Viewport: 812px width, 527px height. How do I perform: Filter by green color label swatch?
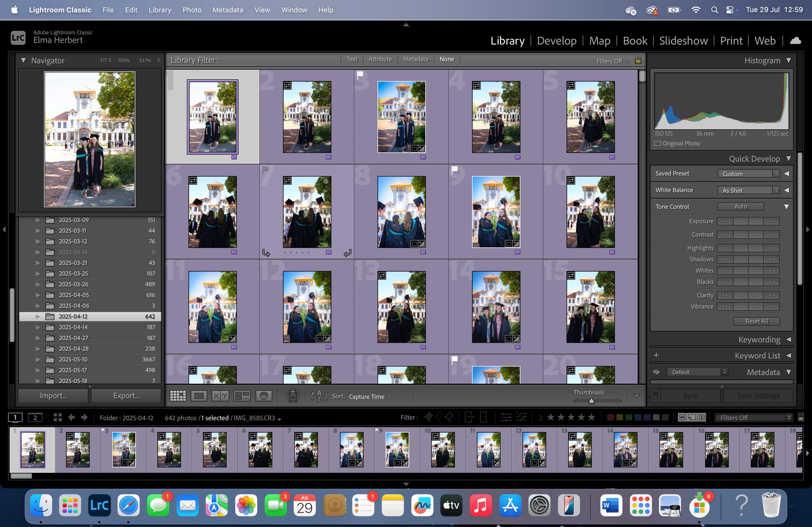[628, 417]
